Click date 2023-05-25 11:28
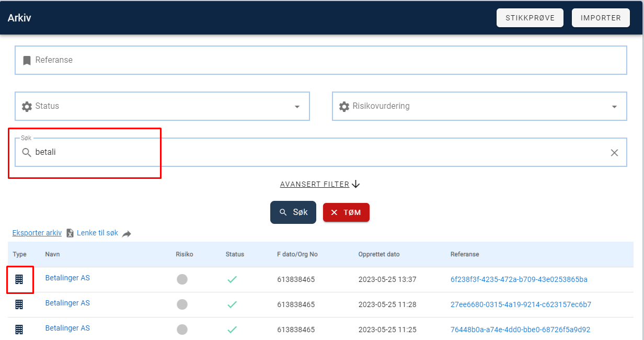 (387, 304)
